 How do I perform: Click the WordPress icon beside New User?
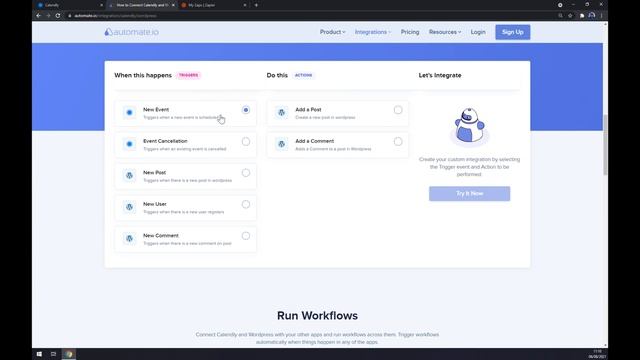(x=129, y=207)
